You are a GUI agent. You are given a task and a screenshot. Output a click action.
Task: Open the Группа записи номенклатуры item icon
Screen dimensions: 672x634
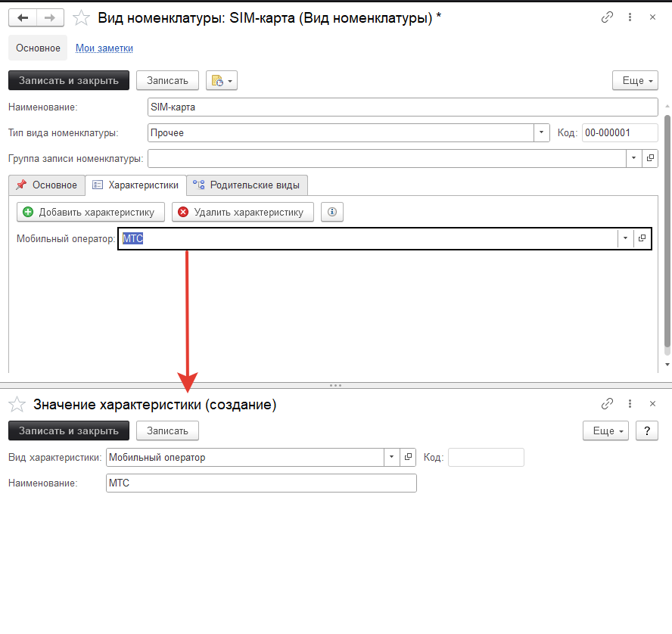click(x=650, y=158)
